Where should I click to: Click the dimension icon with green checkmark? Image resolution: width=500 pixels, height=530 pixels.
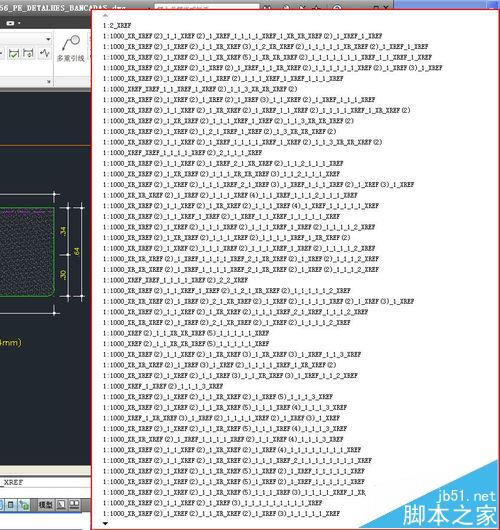point(13,54)
